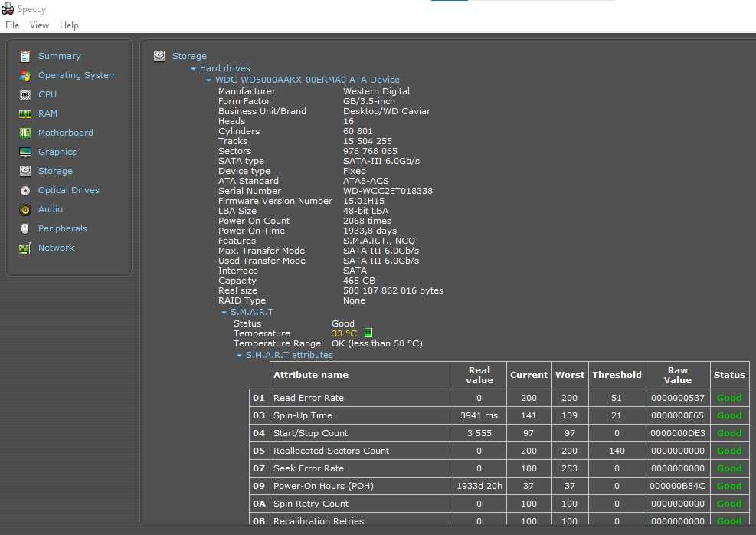Viewport: 756px width, 535px height.
Task: Open the RAM section label
Action: [x=47, y=113]
